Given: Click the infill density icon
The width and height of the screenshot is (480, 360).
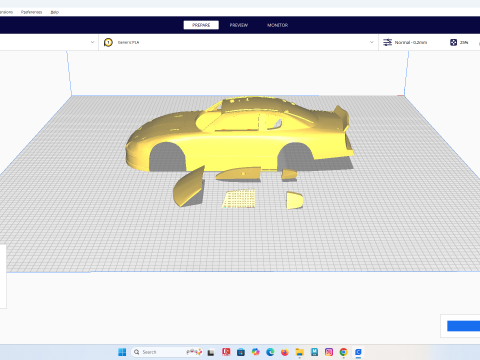Looking at the screenshot, I should pyautogui.click(x=453, y=42).
